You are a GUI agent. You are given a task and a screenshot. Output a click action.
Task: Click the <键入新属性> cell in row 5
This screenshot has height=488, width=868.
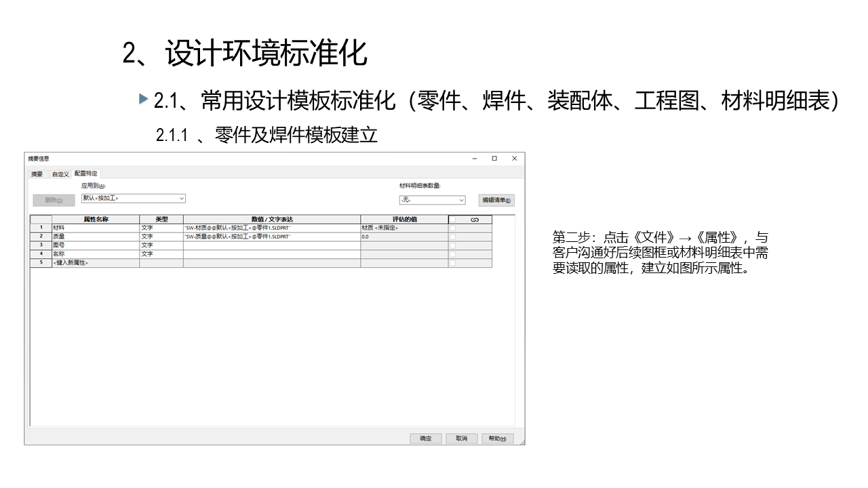(95, 263)
